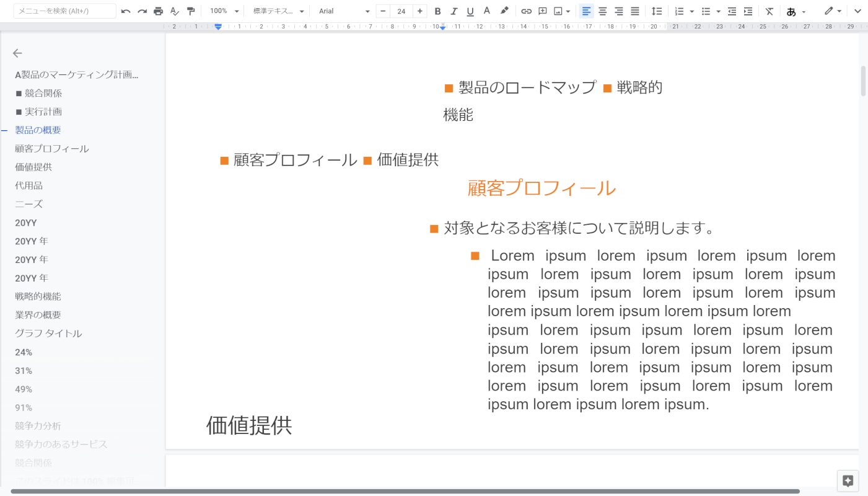
Task: Click the Undo icon in the toolbar
Action: (x=126, y=11)
